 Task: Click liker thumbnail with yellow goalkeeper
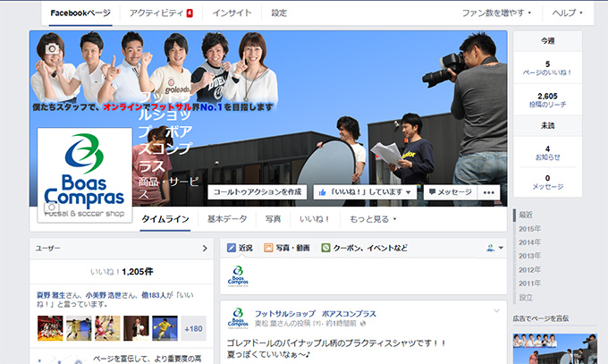click(x=165, y=329)
